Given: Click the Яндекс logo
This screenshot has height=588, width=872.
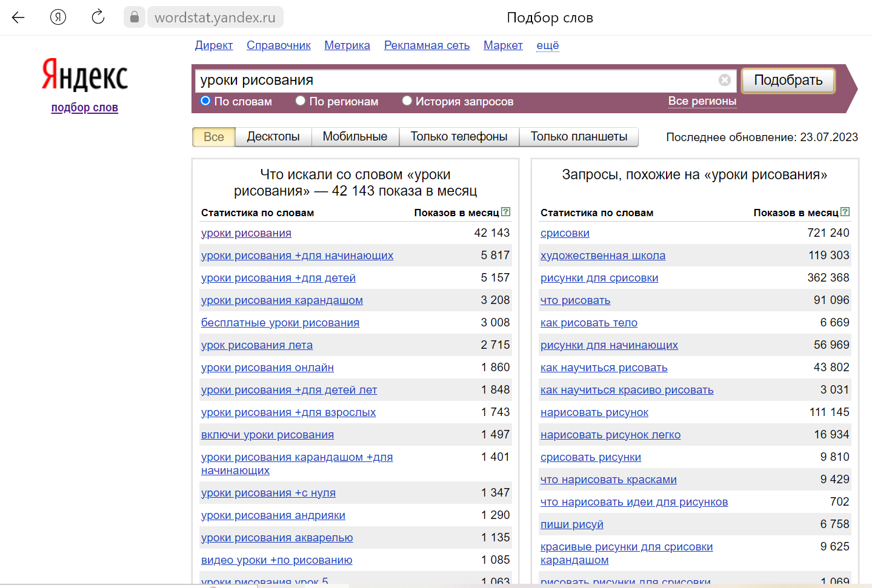Looking at the screenshot, I should pyautogui.click(x=85, y=75).
